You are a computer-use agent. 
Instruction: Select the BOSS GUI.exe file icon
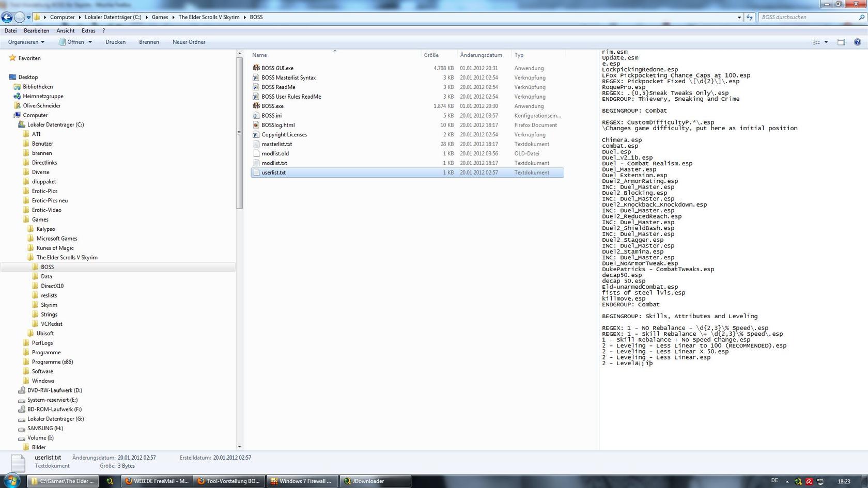click(x=256, y=68)
